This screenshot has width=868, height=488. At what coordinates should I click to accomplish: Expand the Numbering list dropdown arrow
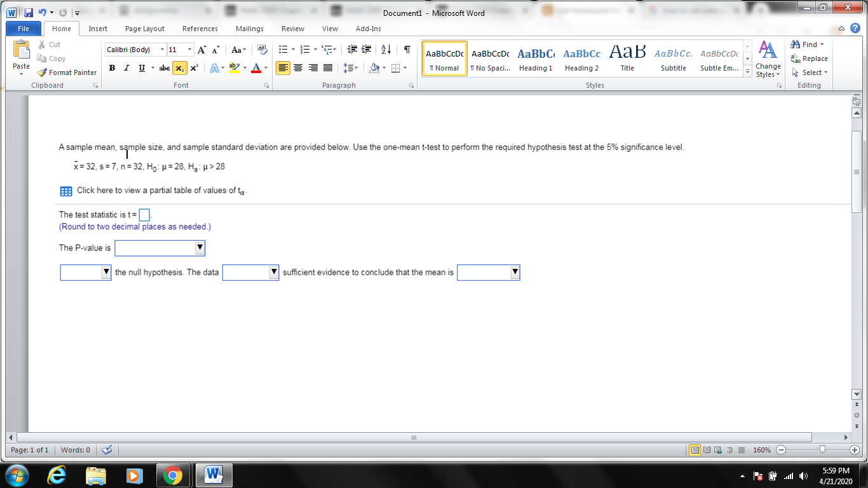click(315, 50)
